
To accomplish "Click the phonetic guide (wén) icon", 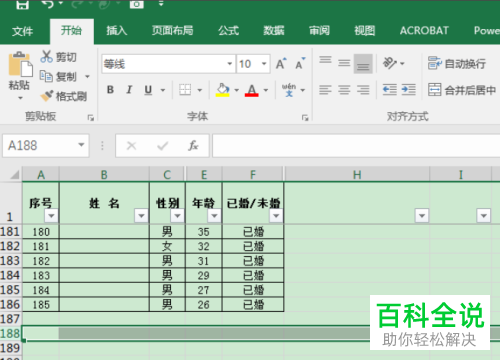I will (289, 90).
